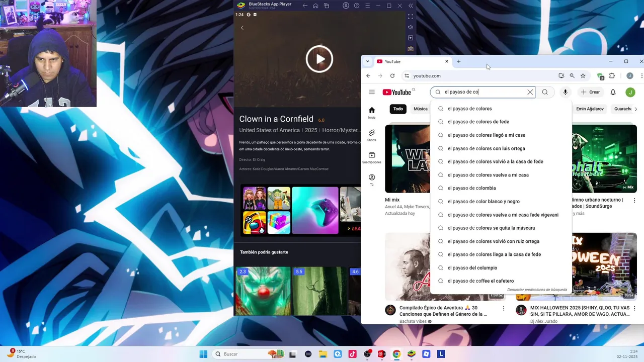
Task: Click Denunciar predicciones de búsqueda link
Action: pos(537,290)
